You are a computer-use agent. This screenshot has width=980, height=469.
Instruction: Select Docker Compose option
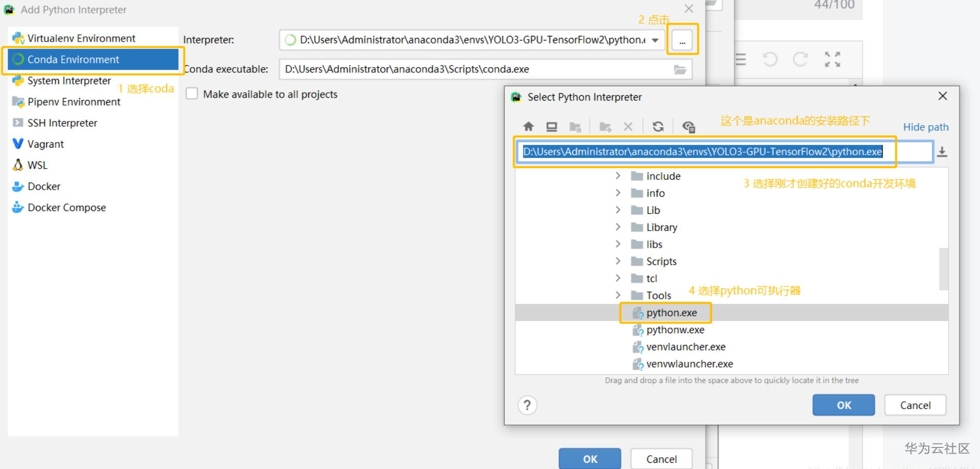click(93, 207)
